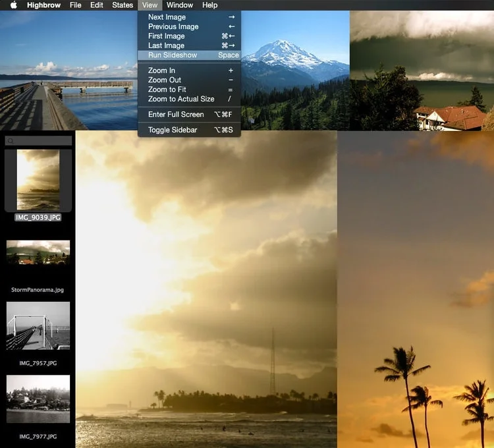Select the IMG_7977.JPG thumbnail

coord(38,399)
